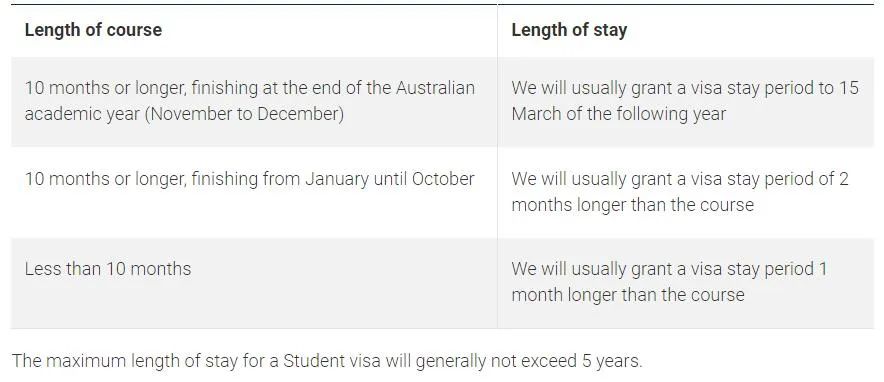Click the '15 March of the following year' cell
Viewport: 884px width, 382px height.
click(x=685, y=101)
